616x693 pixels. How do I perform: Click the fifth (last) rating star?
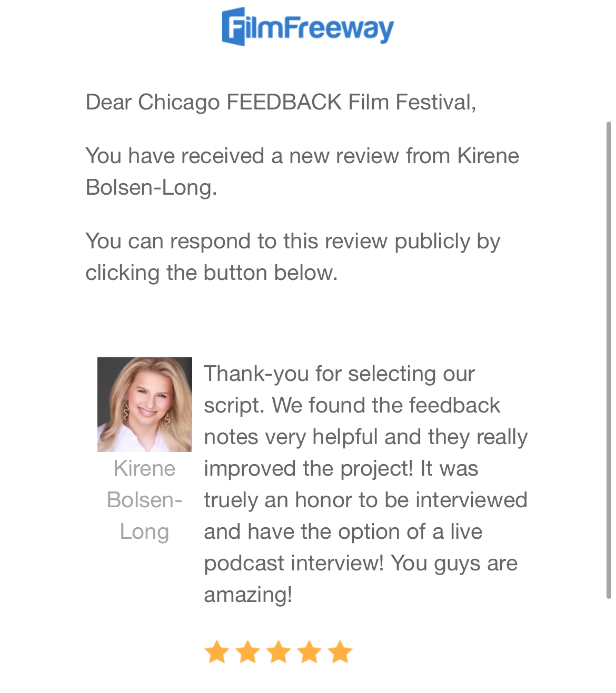340,651
